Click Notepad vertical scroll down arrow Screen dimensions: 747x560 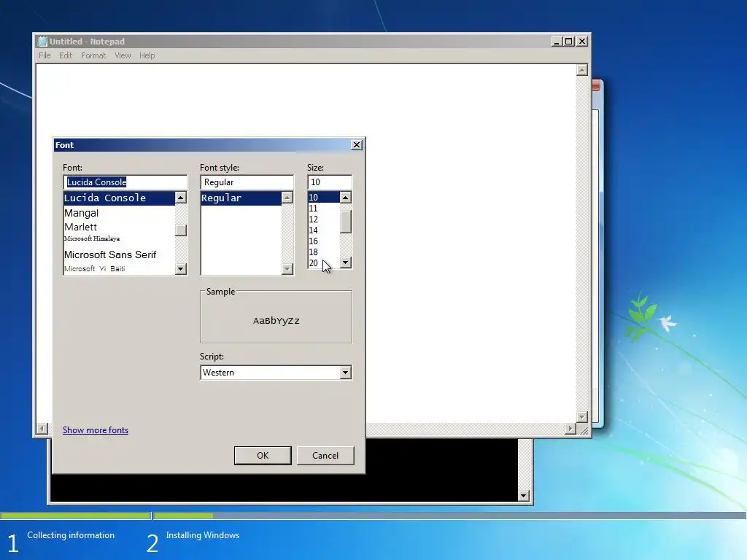click(581, 416)
